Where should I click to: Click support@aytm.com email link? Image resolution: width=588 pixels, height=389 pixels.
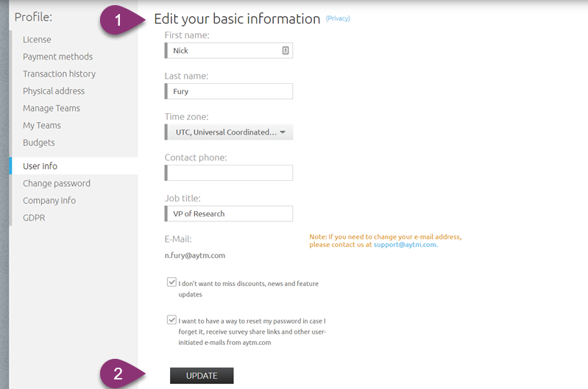click(x=405, y=245)
